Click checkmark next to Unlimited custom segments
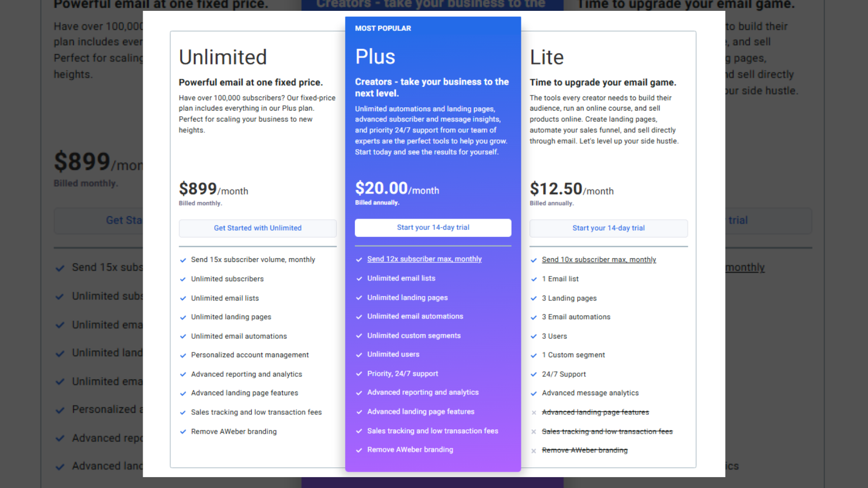Image resolution: width=868 pixels, height=488 pixels. pos(359,336)
